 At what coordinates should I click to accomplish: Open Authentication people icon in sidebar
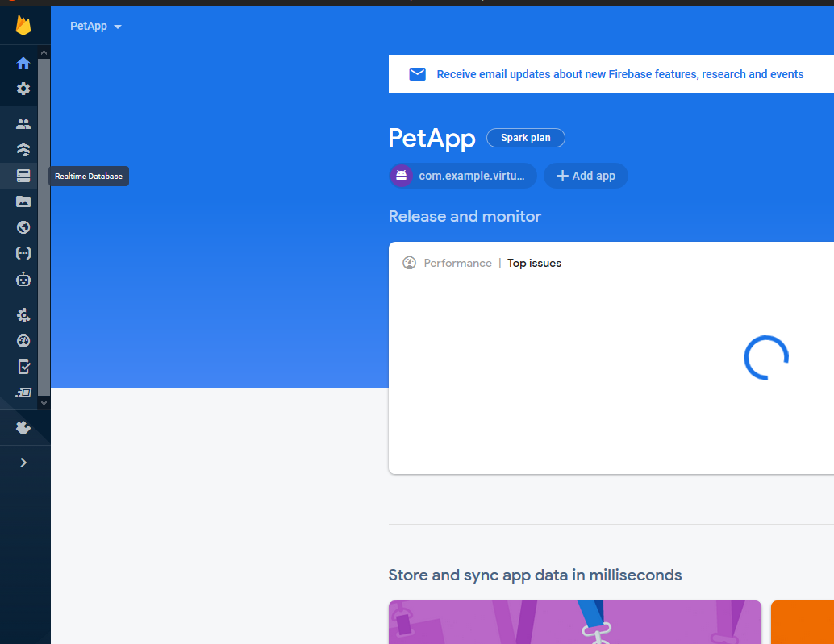[23, 124]
